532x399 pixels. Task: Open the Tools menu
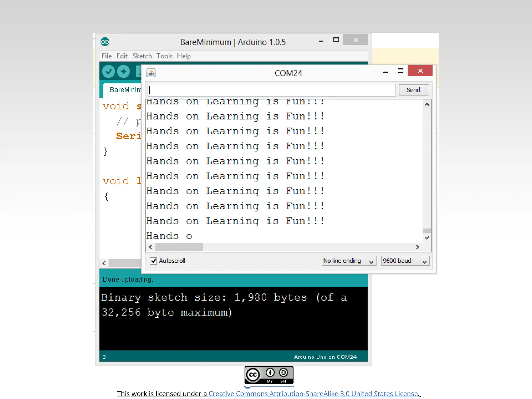click(x=164, y=56)
